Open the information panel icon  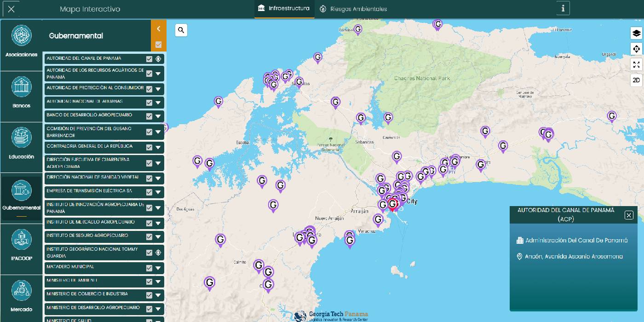[x=563, y=8]
